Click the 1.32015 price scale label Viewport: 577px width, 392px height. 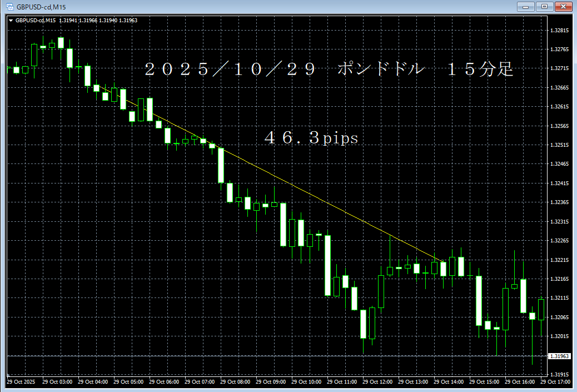[x=559, y=336]
